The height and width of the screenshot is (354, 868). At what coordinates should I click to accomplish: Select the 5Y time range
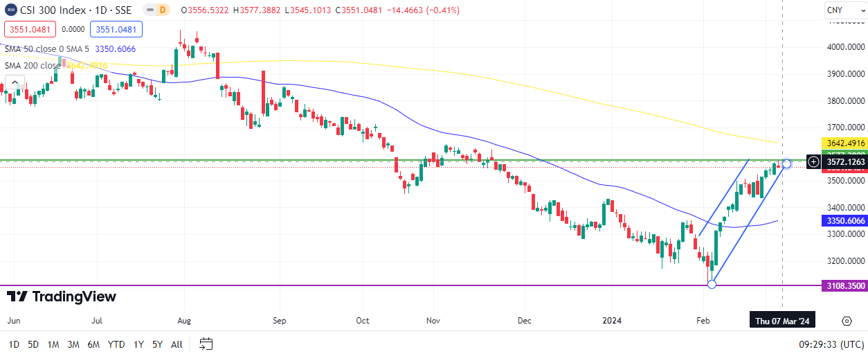(157, 344)
